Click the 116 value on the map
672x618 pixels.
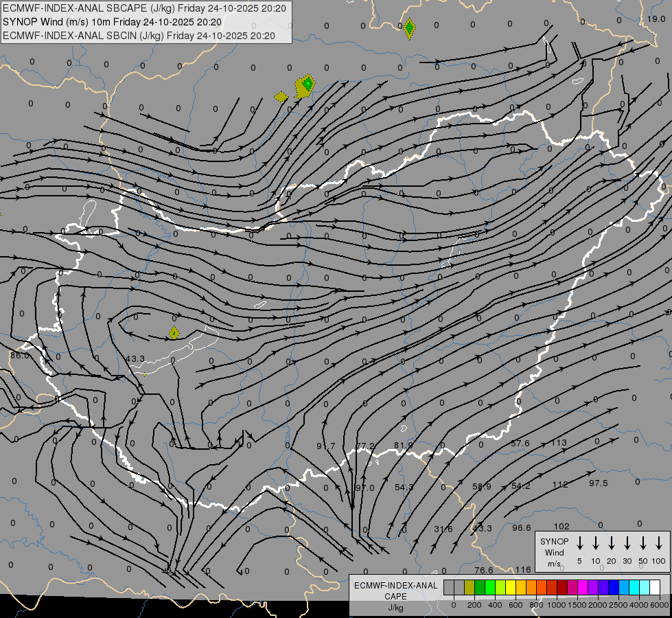[x=523, y=570]
